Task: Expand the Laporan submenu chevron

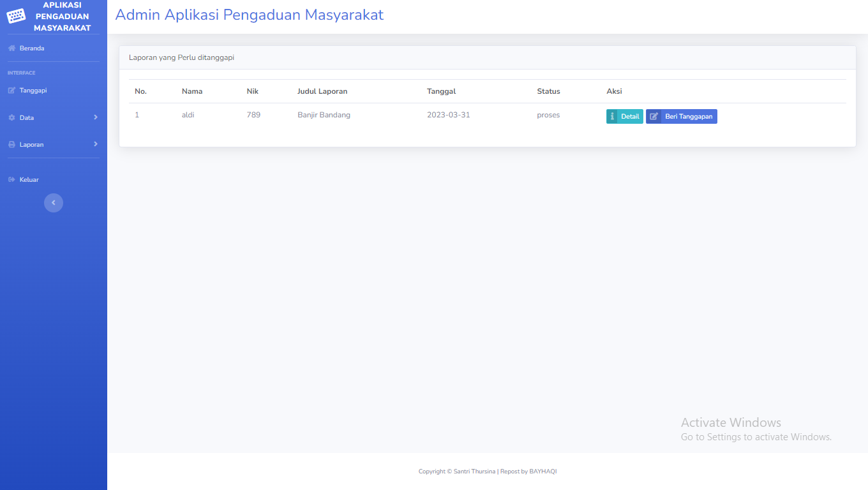Action: tap(96, 144)
